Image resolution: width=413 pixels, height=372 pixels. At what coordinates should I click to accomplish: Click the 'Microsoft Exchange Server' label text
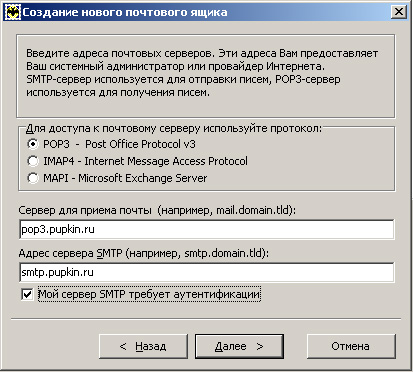tap(143, 178)
